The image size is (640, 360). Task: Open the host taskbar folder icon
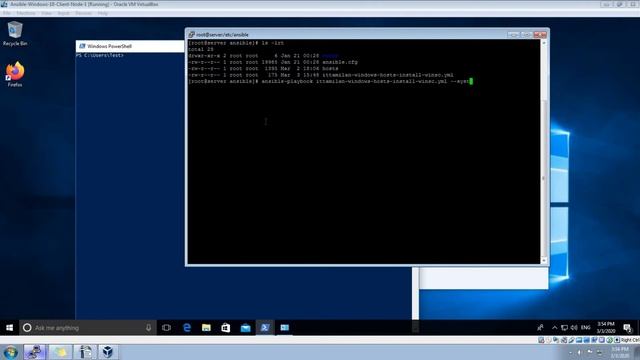(60, 352)
